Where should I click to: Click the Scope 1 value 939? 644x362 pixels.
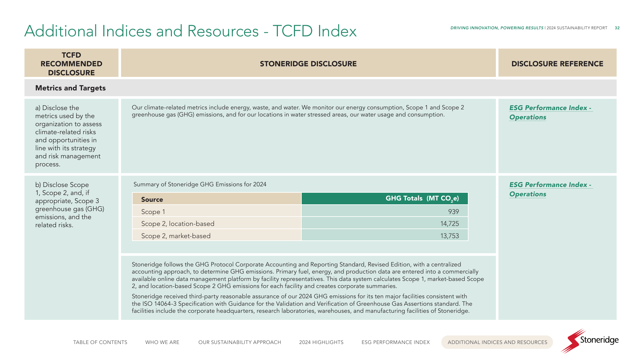[453, 211]
